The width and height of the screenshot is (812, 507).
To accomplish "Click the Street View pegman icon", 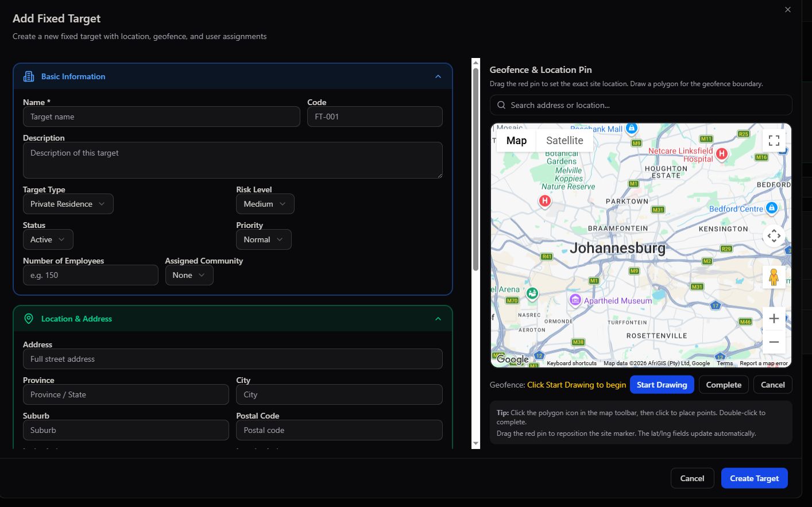I will tap(774, 277).
